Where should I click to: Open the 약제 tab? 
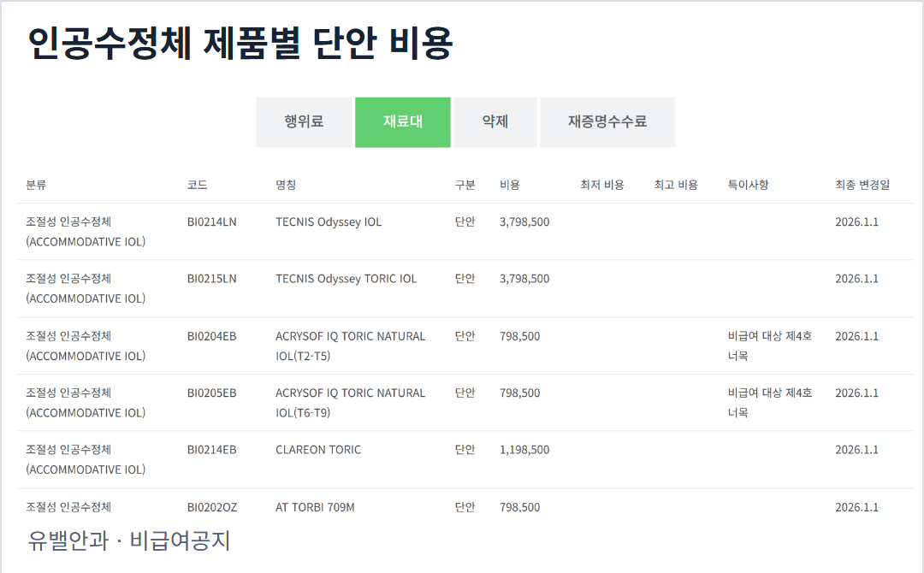495,122
